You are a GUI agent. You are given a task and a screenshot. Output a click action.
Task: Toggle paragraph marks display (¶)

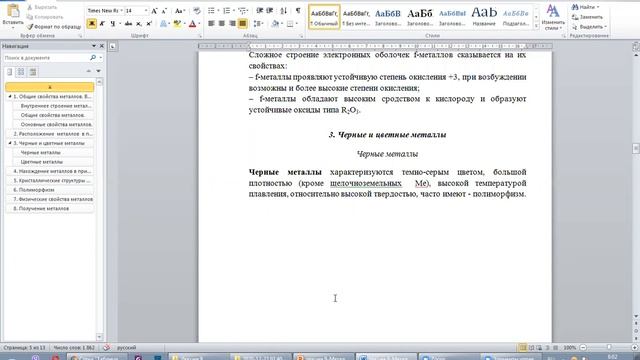coord(298,11)
